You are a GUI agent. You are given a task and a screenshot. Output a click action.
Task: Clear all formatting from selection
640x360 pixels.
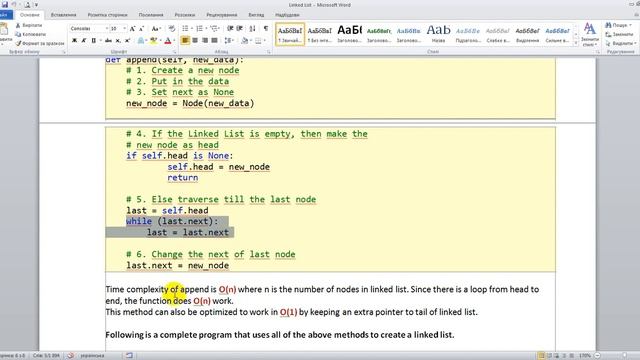(172, 29)
